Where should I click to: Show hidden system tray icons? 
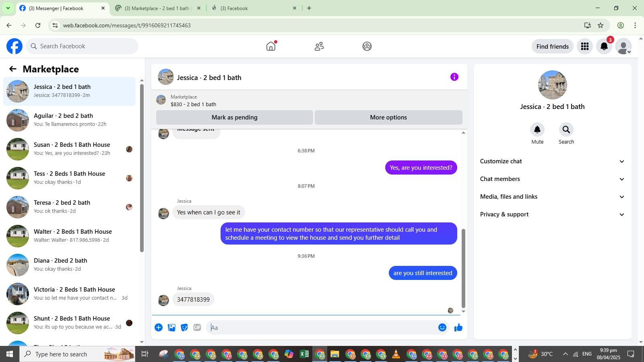click(565, 354)
